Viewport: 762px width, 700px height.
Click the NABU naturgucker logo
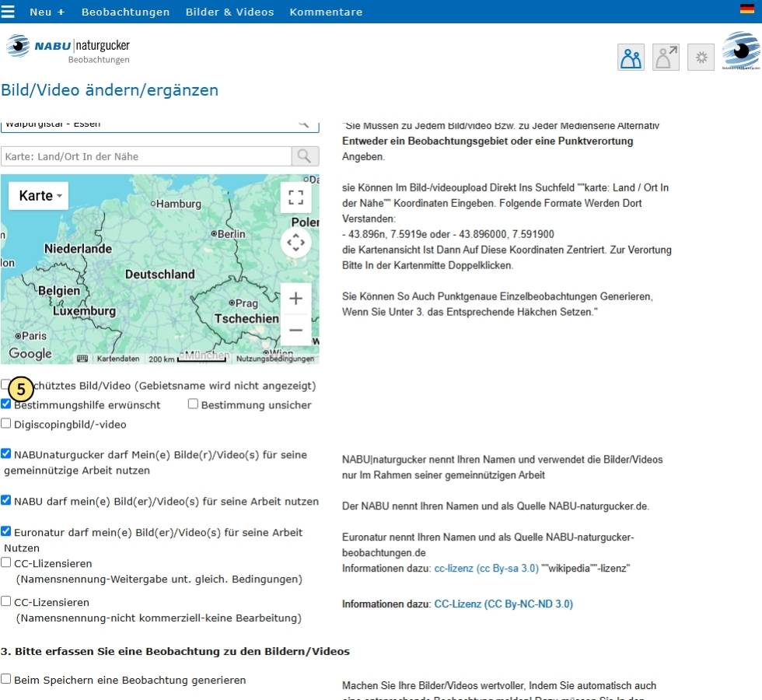pyautogui.click(x=68, y=48)
